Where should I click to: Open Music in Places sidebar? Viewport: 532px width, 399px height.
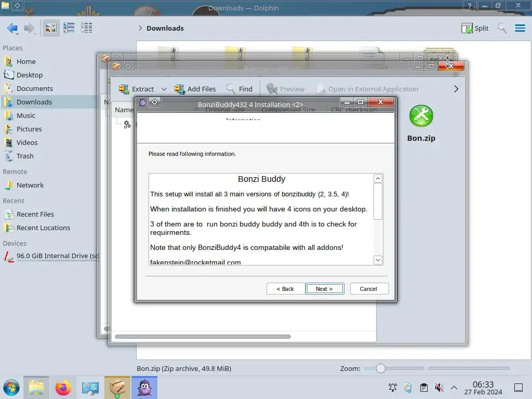(26, 116)
